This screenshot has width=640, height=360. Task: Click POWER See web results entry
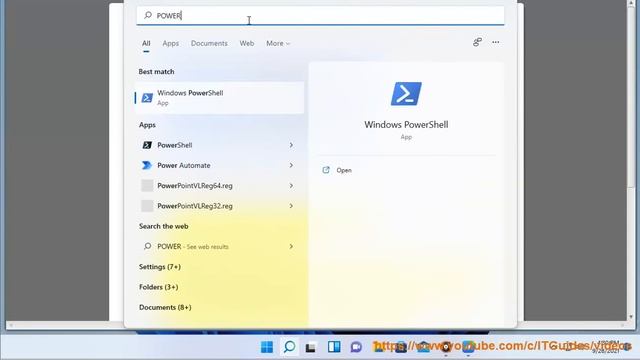point(220,247)
